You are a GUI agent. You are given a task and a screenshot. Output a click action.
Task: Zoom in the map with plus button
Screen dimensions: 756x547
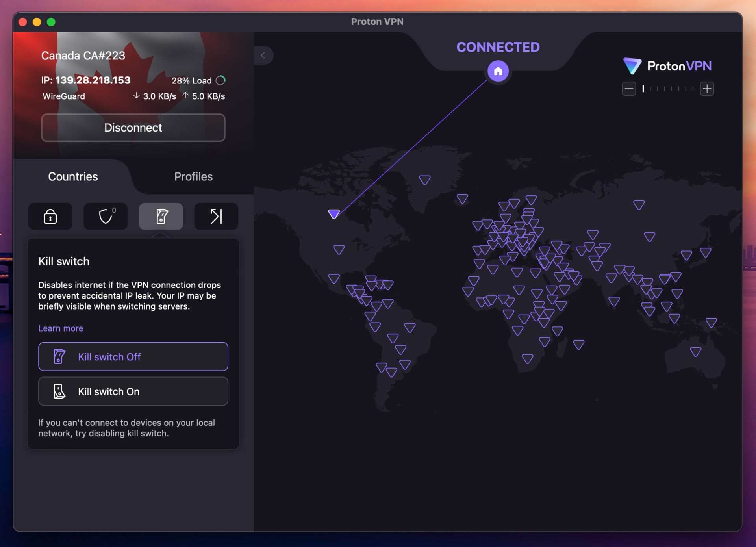coord(707,89)
